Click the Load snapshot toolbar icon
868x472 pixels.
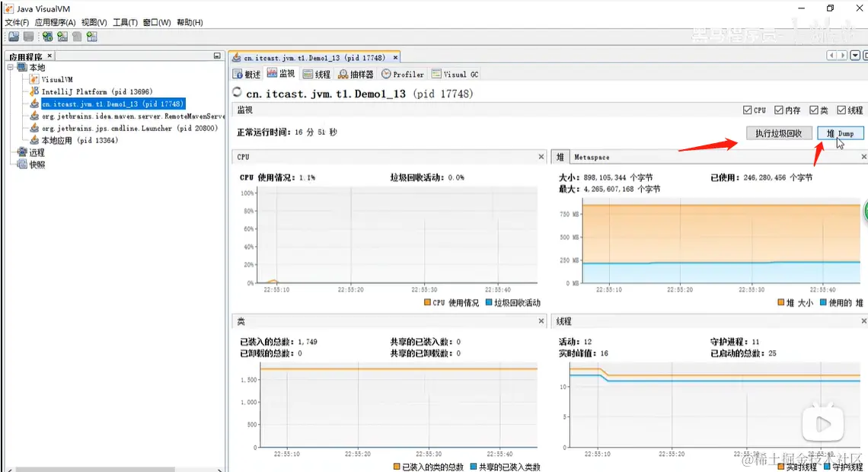pos(14,37)
